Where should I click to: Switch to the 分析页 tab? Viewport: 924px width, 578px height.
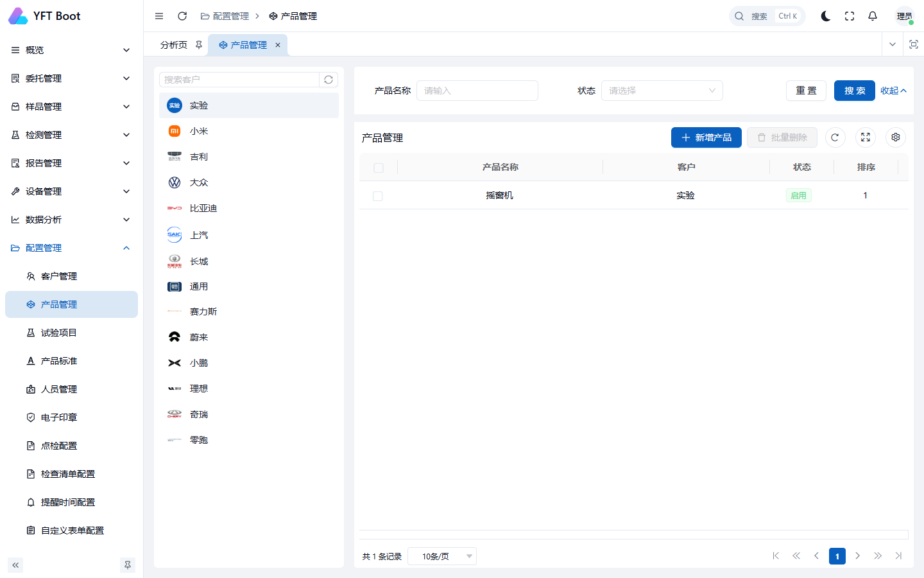click(x=174, y=45)
